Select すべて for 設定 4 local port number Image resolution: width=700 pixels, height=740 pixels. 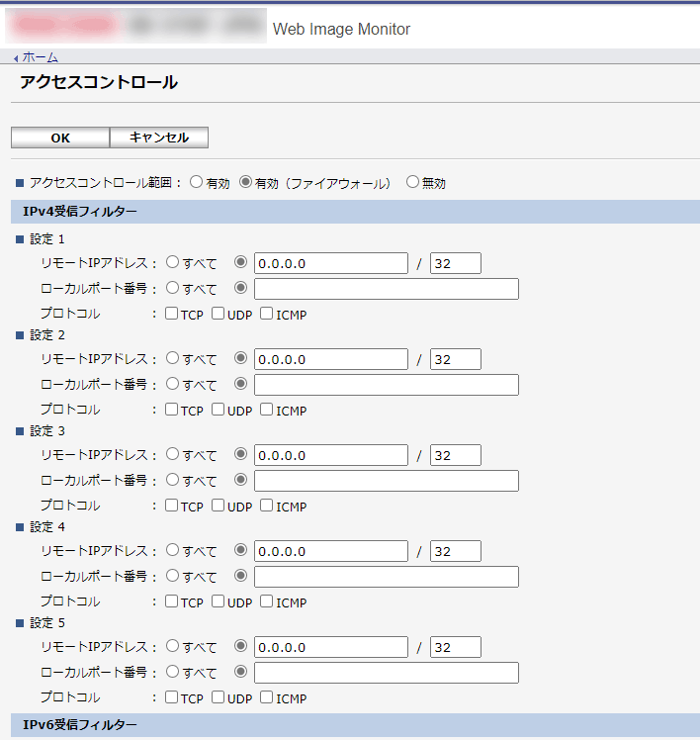pyautogui.click(x=173, y=576)
